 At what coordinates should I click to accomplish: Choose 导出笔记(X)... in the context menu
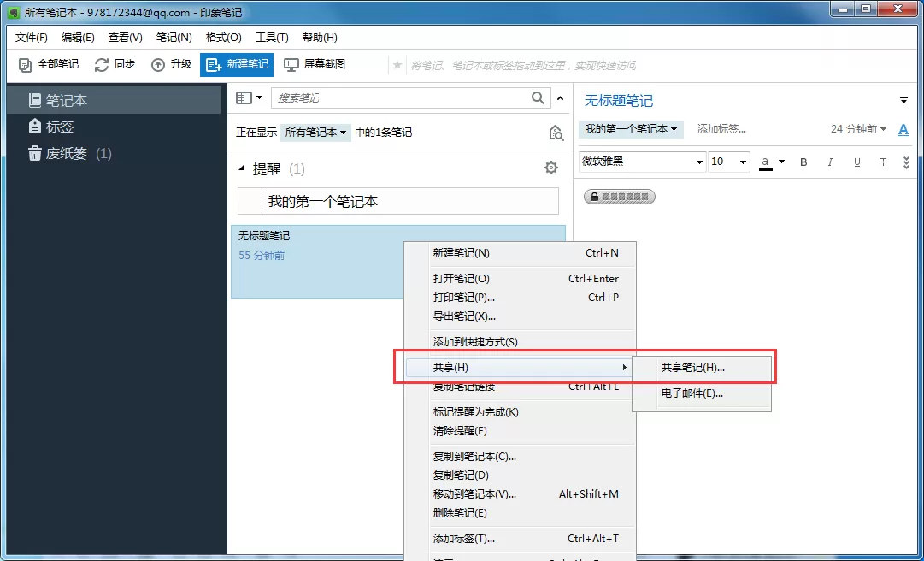pos(520,316)
